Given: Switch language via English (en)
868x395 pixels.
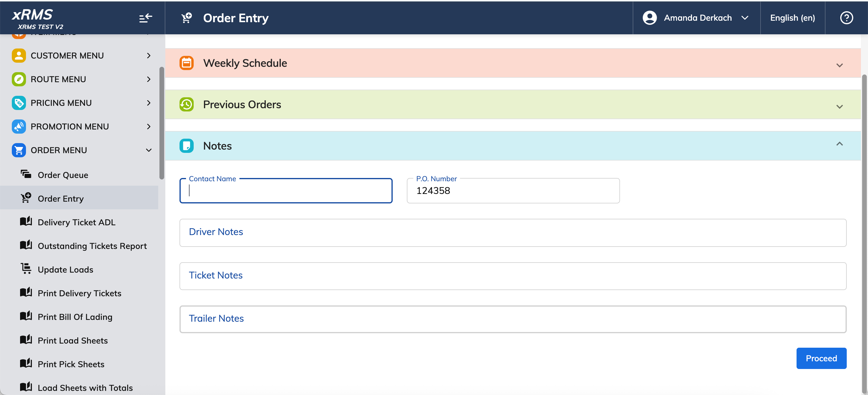Looking at the screenshot, I should pos(792,18).
